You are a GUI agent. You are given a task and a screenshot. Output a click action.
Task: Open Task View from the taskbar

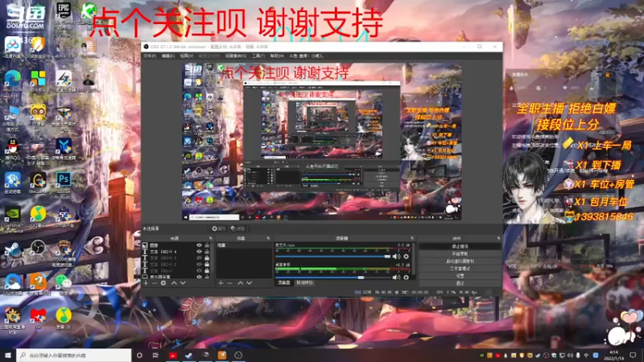[x=155, y=355]
